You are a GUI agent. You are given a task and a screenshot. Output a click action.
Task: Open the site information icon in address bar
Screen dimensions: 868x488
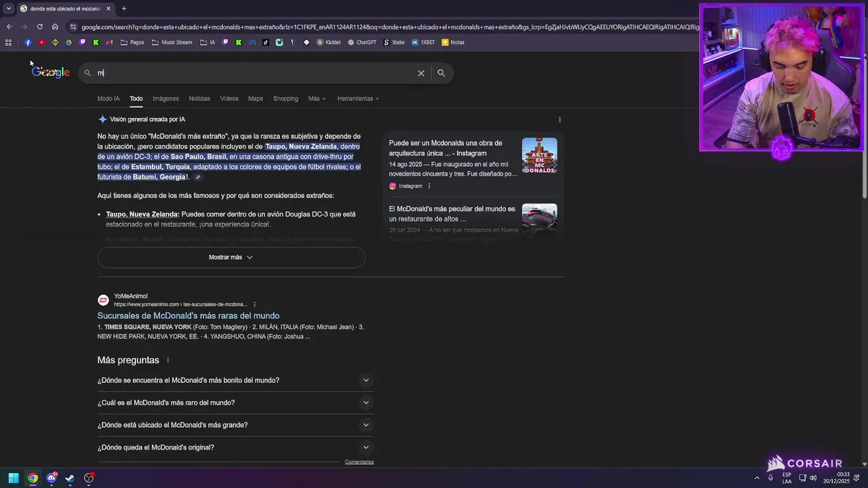[x=73, y=26]
